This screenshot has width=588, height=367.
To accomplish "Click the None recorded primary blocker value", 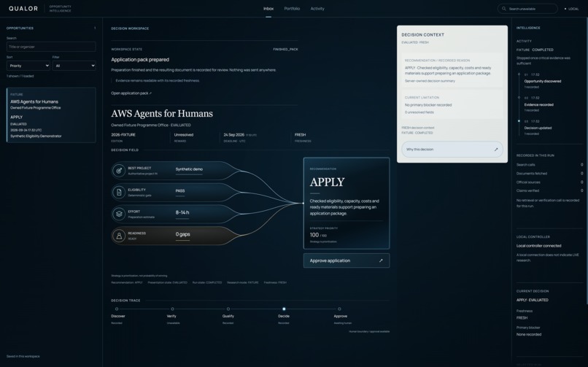I will pos(529,334).
